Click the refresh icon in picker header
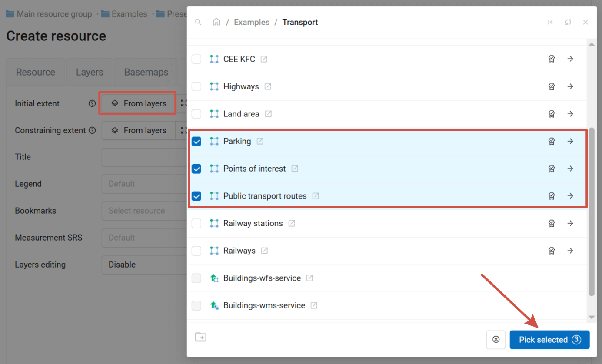Viewport: 602px width, 364px height. tap(568, 22)
